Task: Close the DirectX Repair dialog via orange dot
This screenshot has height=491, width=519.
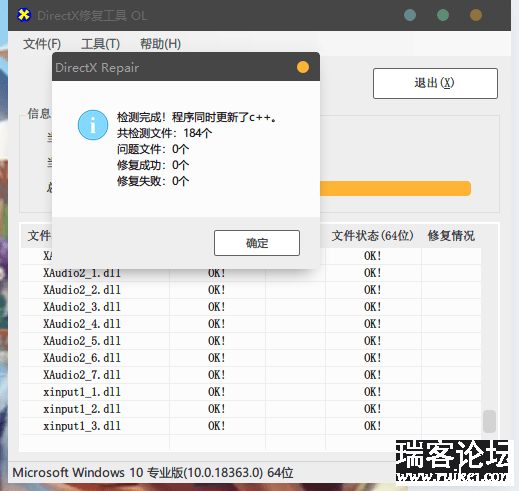Action: tap(303, 67)
